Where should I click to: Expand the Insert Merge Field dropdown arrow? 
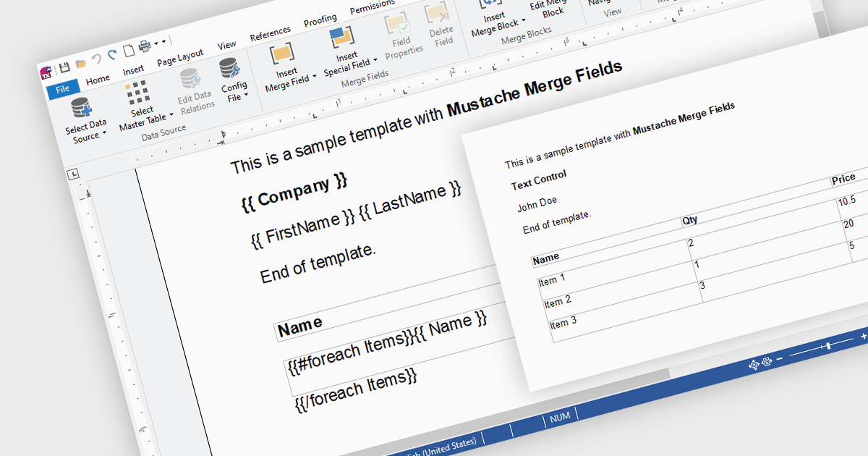click(x=314, y=77)
